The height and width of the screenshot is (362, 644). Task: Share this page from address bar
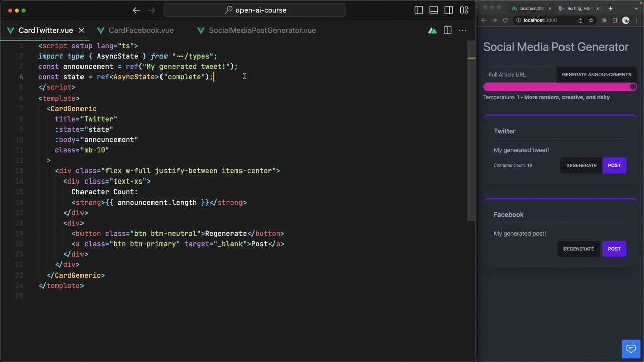580,20
